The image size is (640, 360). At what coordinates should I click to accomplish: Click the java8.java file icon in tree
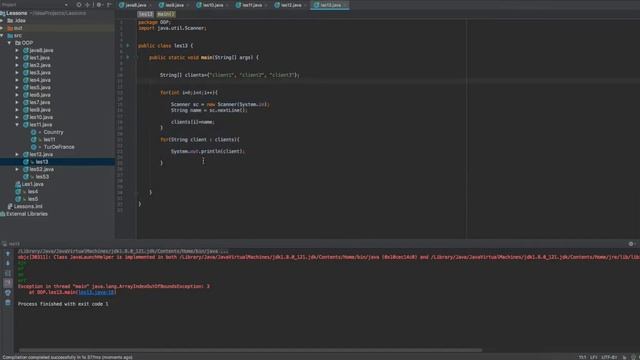pos(26,50)
